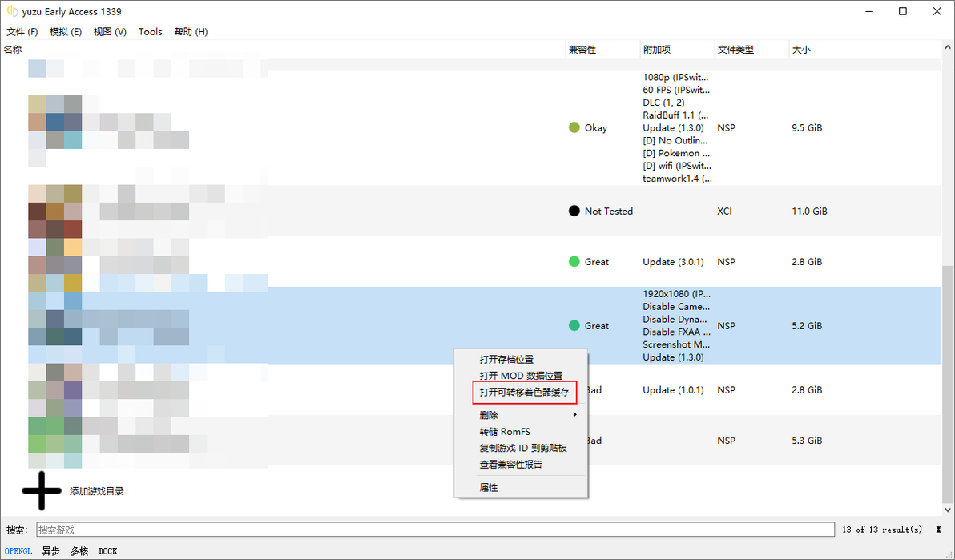955x560 pixels.
Task: Toggle multicore (多核) in status bar
Action: (x=79, y=551)
